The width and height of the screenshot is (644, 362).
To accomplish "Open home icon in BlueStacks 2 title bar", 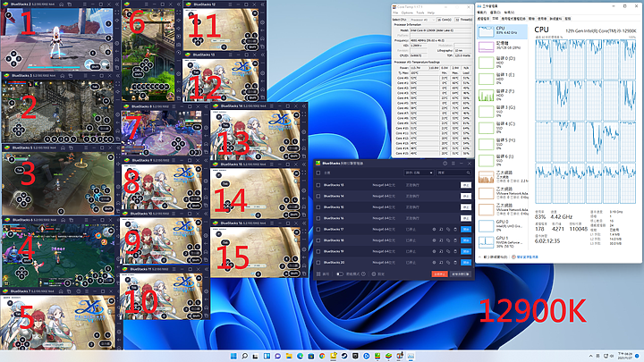I will [61, 4].
